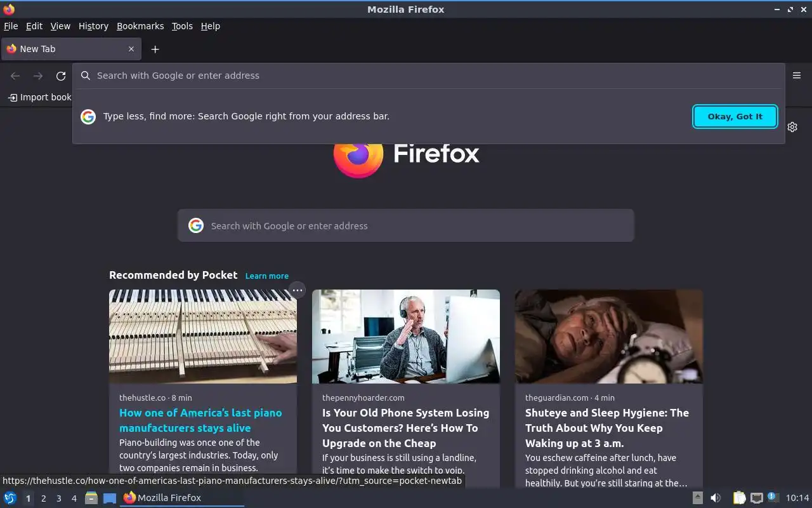Open a new tab with plus button
This screenshot has width=812, height=508.
point(155,49)
